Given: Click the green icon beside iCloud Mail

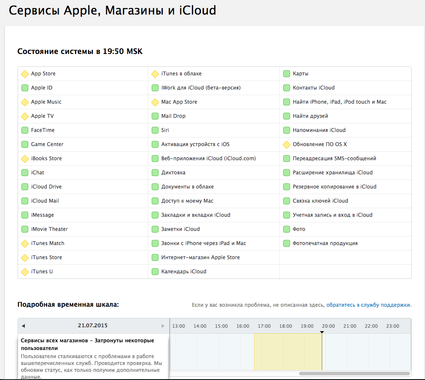Looking at the screenshot, I should 25,201.
